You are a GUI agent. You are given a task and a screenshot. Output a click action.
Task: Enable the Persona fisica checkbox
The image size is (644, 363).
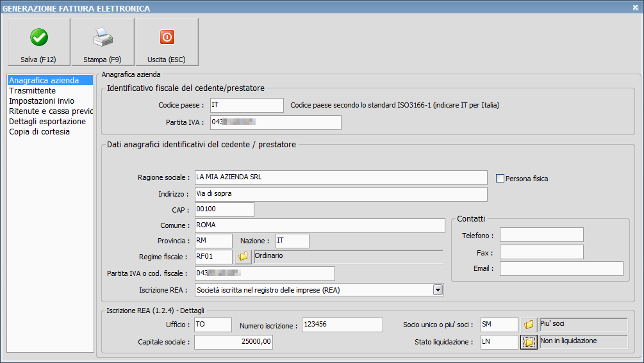pyautogui.click(x=500, y=179)
